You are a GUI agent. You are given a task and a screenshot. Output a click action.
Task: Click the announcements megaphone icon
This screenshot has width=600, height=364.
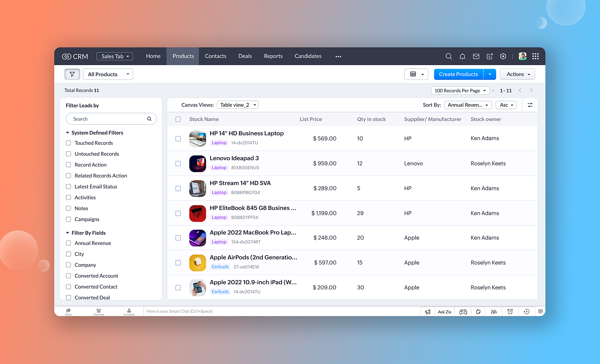point(428,312)
